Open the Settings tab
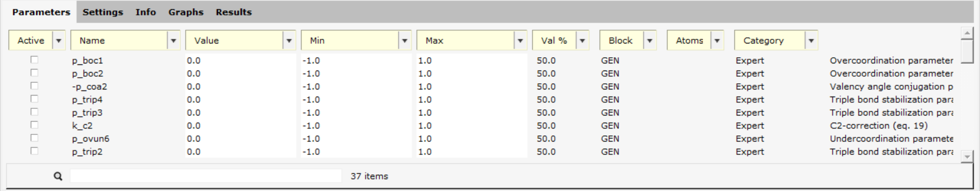This screenshot has width=980, height=191. coord(103,12)
